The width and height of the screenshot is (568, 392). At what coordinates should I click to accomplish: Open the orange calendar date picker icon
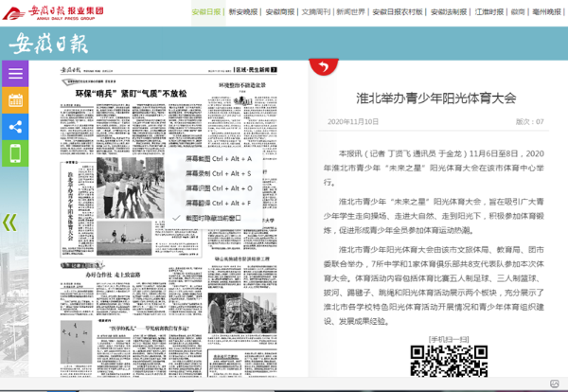(x=15, y=100)
